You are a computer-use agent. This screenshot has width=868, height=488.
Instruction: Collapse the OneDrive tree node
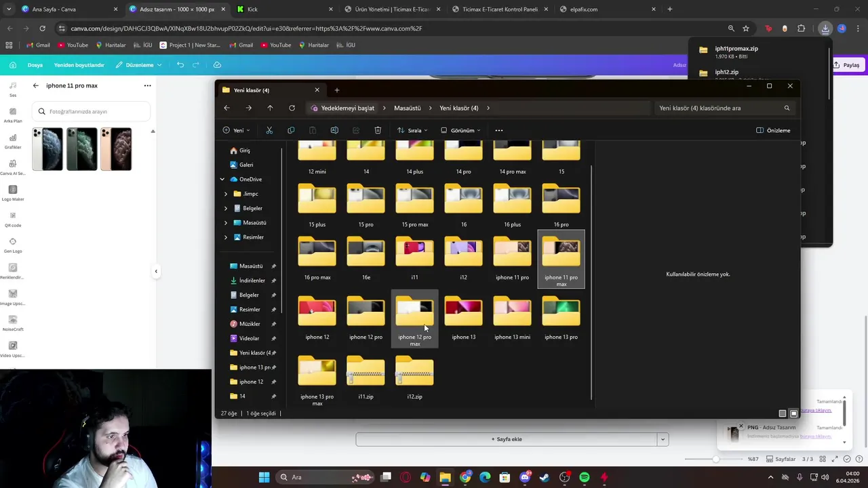tap(222, 179)
